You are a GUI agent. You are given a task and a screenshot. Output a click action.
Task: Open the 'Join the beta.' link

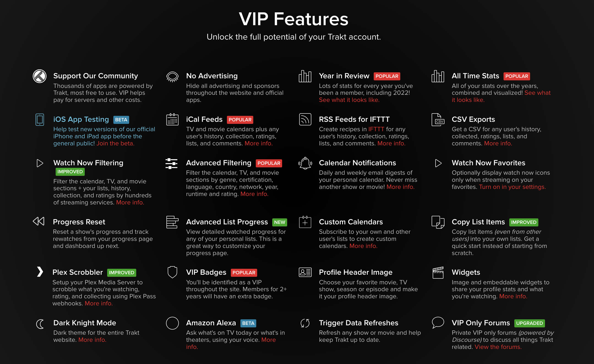[115, 144]
